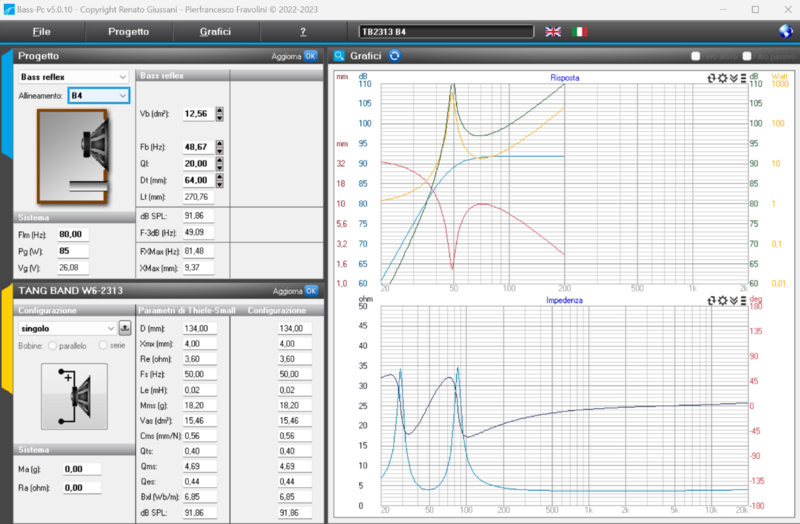
Task: Open the Grafici menu
Action: pyautogui.click(x=215, y=32)
